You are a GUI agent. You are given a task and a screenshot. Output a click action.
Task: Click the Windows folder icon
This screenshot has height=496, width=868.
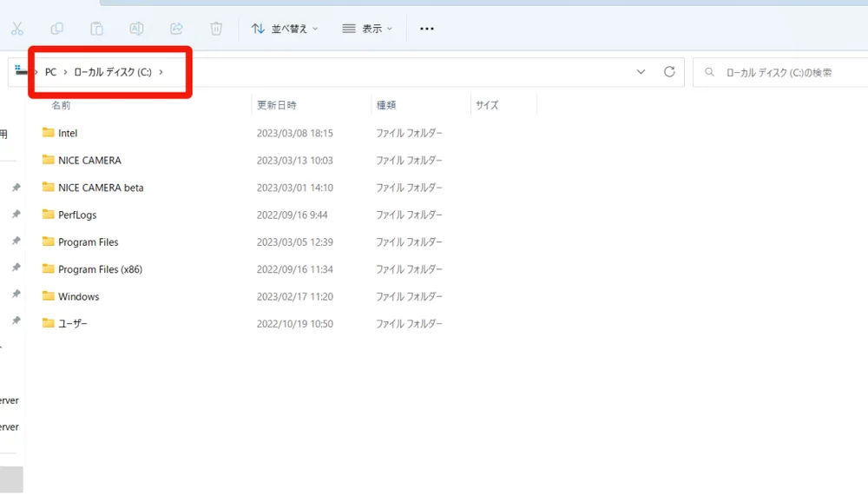(48, 296)
